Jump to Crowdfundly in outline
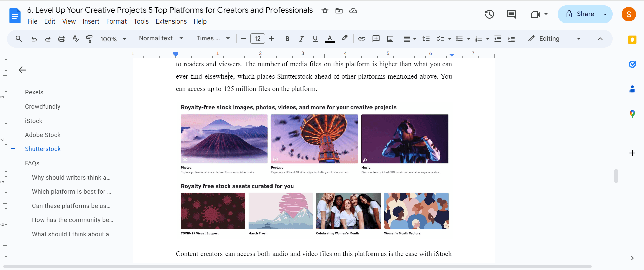This screenshot has width=644, height=270. click(x=43, y=107)
